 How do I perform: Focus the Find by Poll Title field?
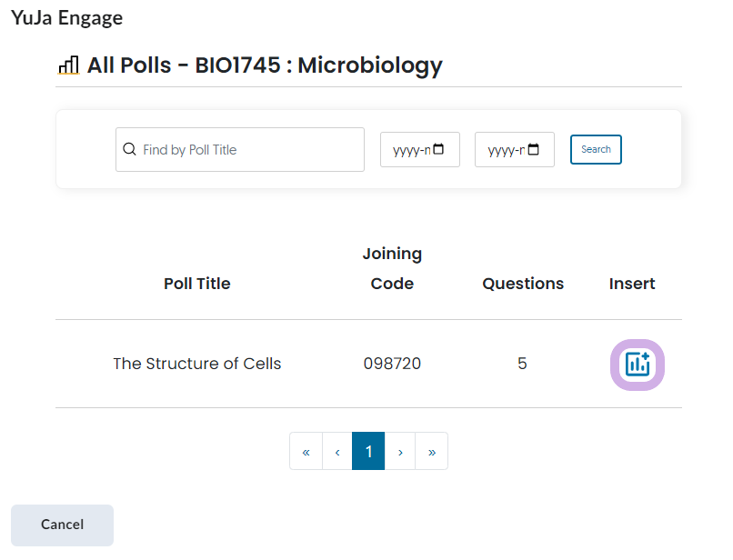[240, 150]
